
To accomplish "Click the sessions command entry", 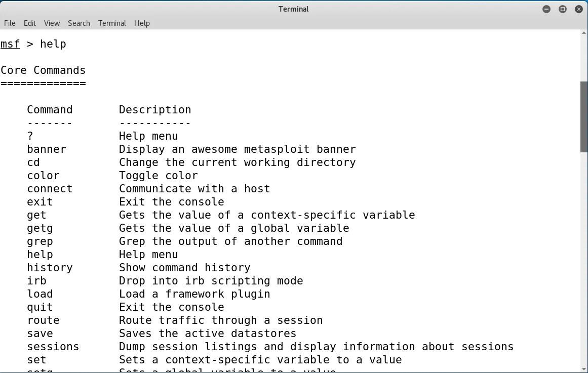I will coord(53,347).
